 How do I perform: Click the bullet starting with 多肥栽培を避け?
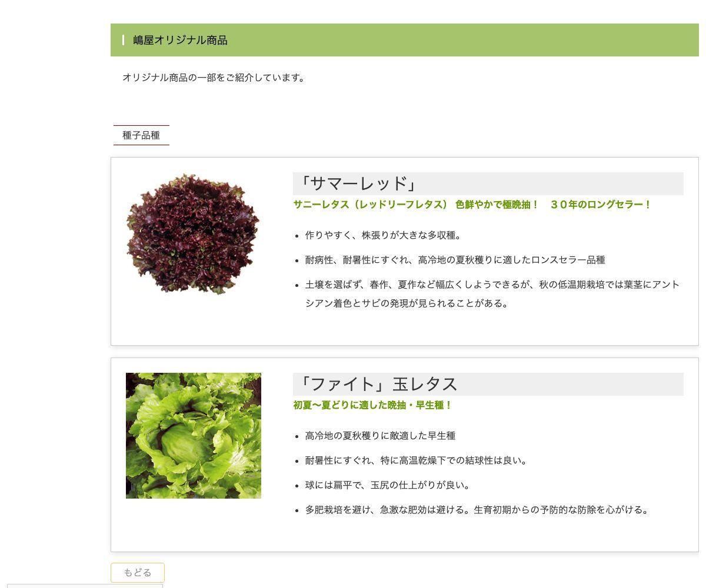coord(477,510)
